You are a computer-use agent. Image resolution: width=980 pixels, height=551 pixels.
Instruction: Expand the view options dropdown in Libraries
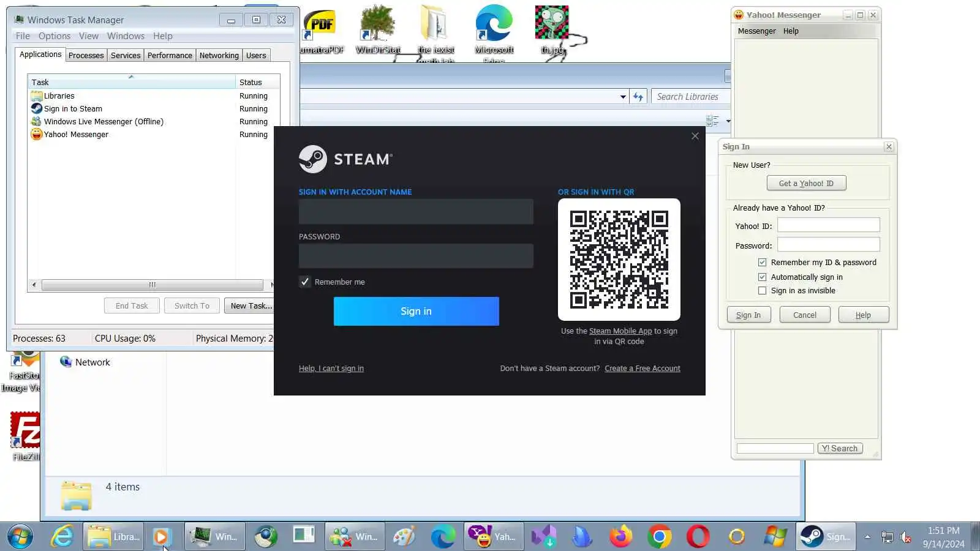(728, 121)
